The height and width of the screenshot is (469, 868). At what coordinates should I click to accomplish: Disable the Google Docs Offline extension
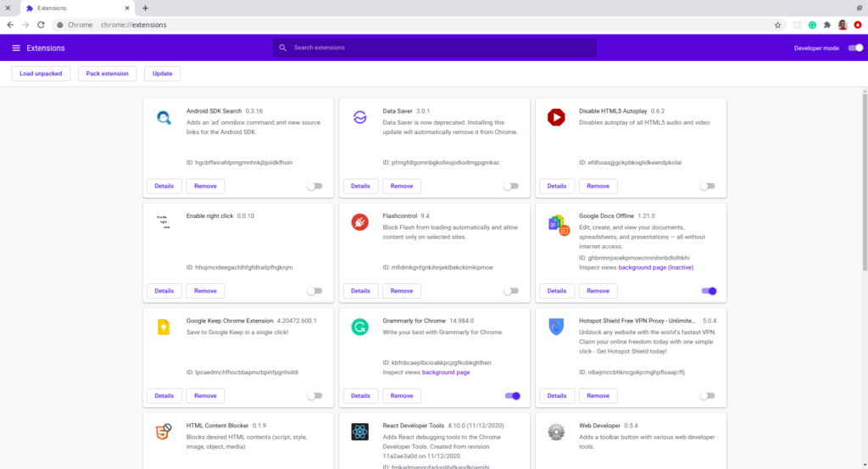709,291
